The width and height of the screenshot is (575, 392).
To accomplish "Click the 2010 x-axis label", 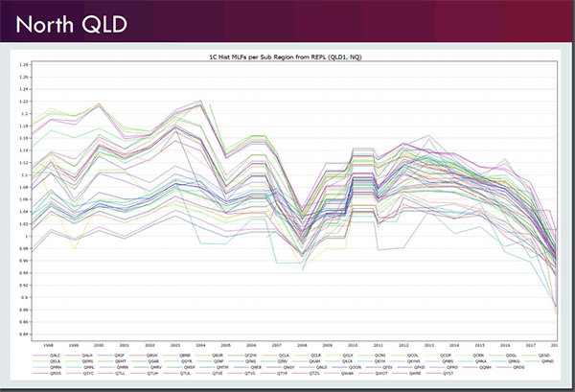I will point(353,345).
